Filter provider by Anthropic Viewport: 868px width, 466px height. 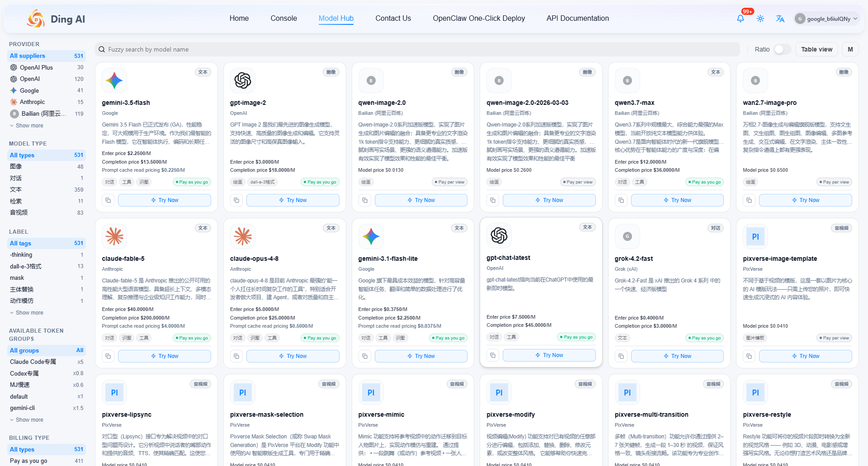(47, 102)
